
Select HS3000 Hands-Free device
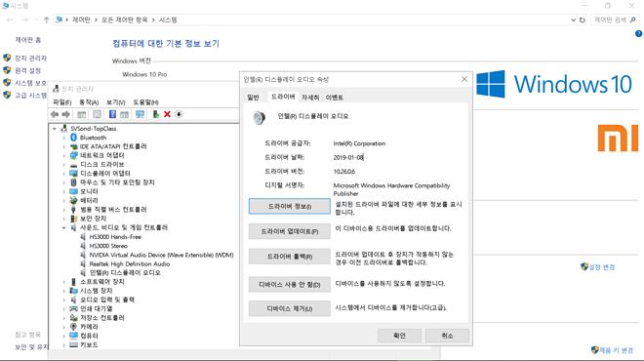point(115,237)
